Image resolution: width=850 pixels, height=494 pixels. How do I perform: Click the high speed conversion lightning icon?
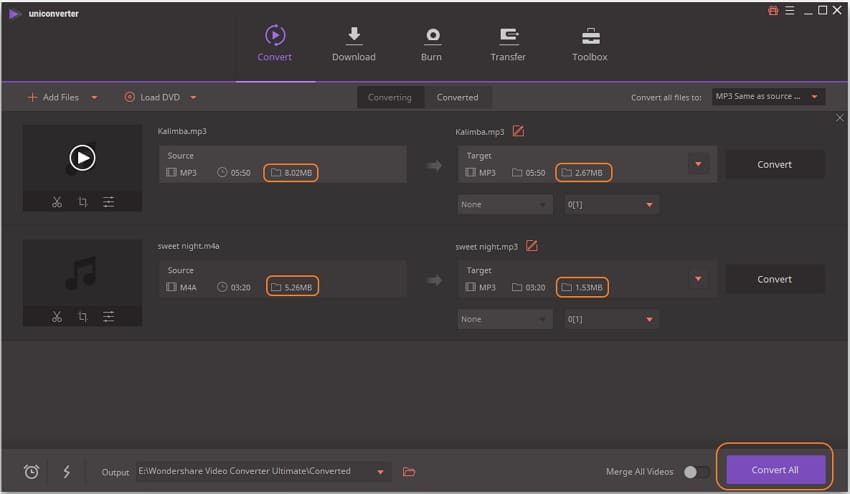[67, 471]
